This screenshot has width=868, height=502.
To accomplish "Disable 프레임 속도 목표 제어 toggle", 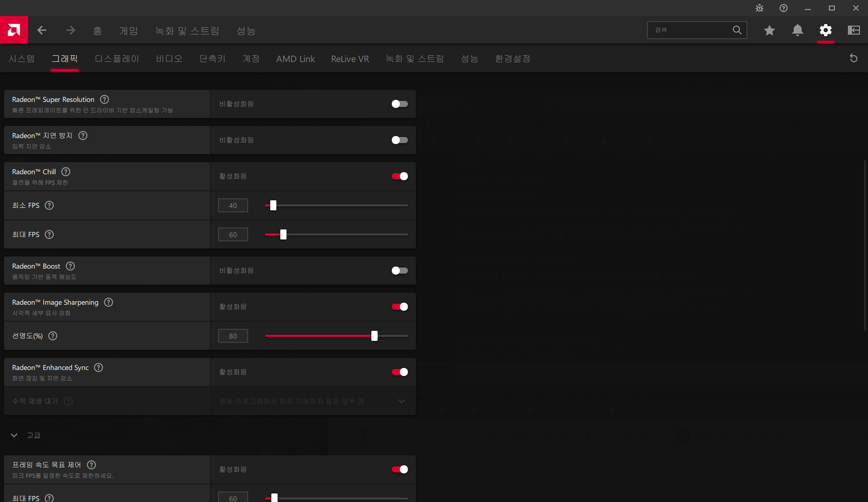I will pos(400,469).
